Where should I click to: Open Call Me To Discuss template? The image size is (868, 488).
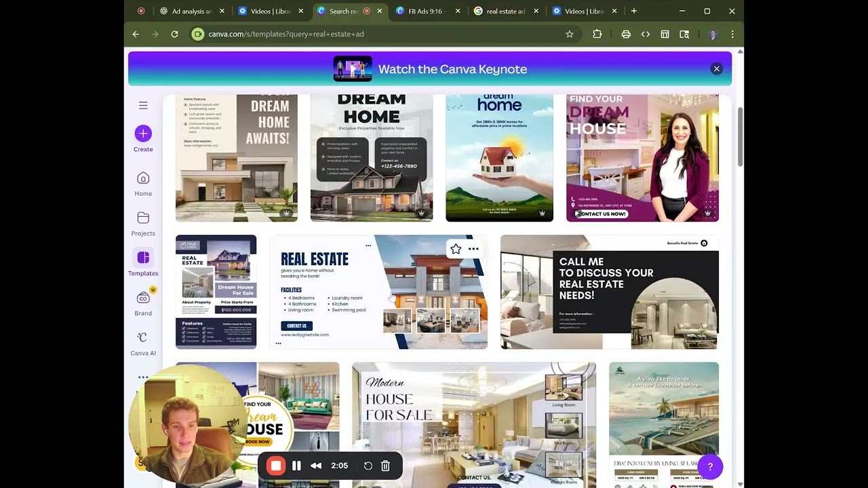click(x=609, y=292)
